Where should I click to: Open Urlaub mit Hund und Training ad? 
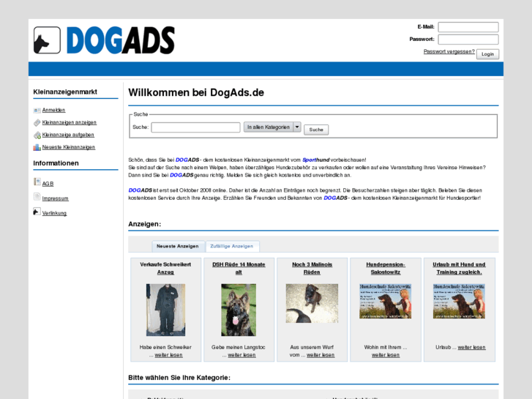[459, 268]
